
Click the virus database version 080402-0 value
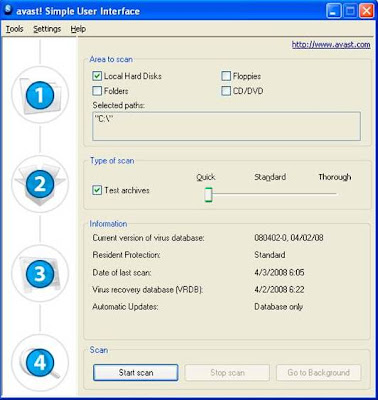pos(289,238)
